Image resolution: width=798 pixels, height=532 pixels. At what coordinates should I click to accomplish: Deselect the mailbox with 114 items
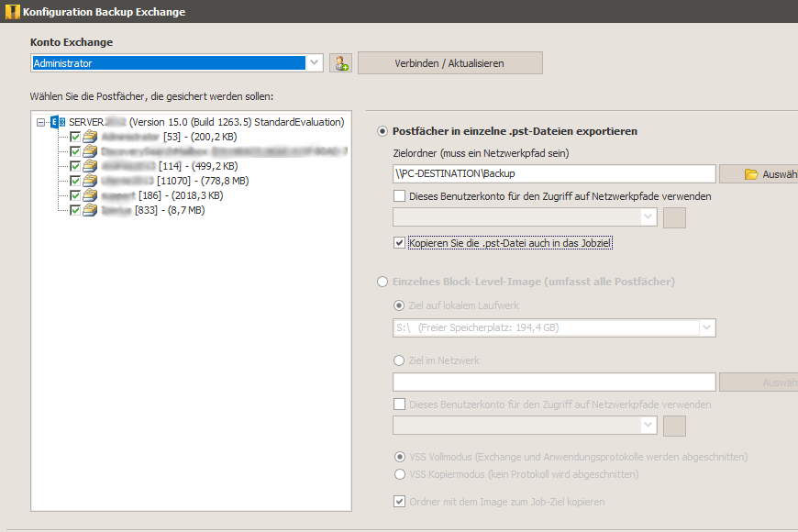[75, 166]
